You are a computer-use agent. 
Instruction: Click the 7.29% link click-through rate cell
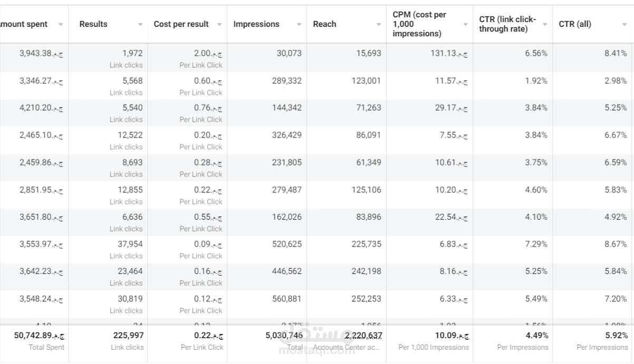536,244
